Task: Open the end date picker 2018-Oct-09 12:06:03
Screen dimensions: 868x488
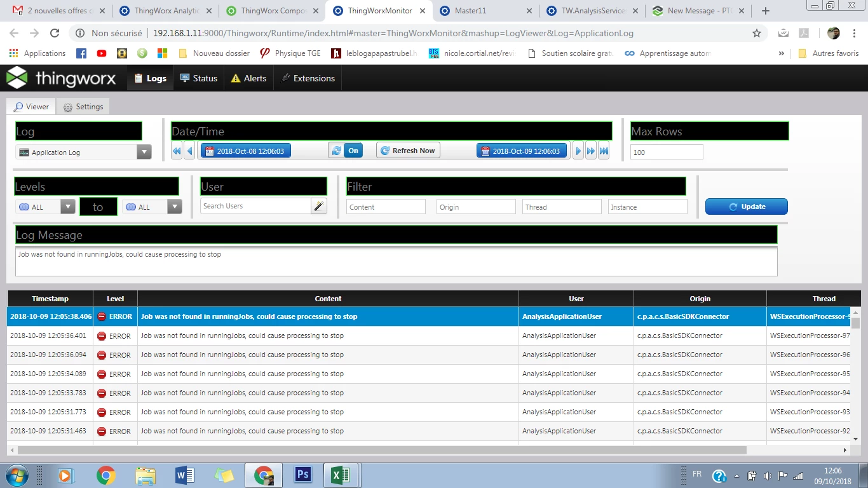Action: coord(522,151)
